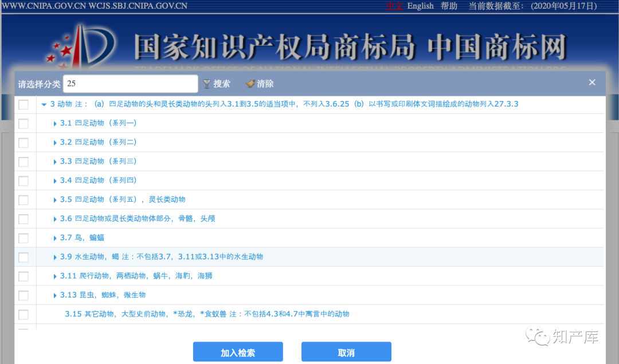Viewport: 619px width, 364px height.
Task: Tick checkbox for 3.4 四足动物(系列四)
Action: 23,181
